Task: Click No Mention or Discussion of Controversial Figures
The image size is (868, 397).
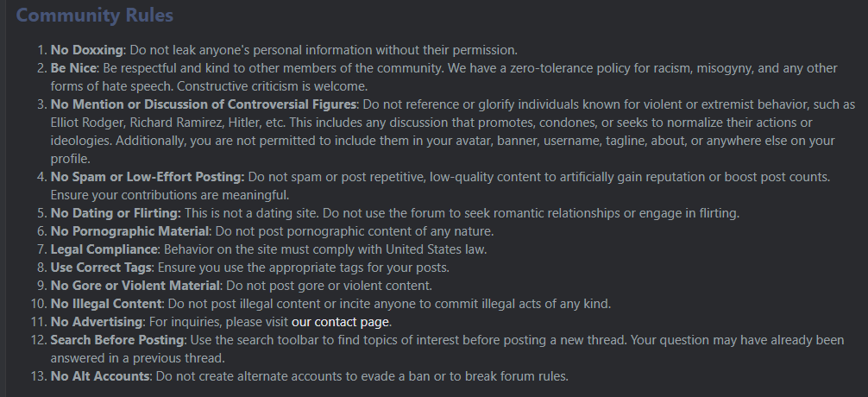Action: (x=203, y=104)
